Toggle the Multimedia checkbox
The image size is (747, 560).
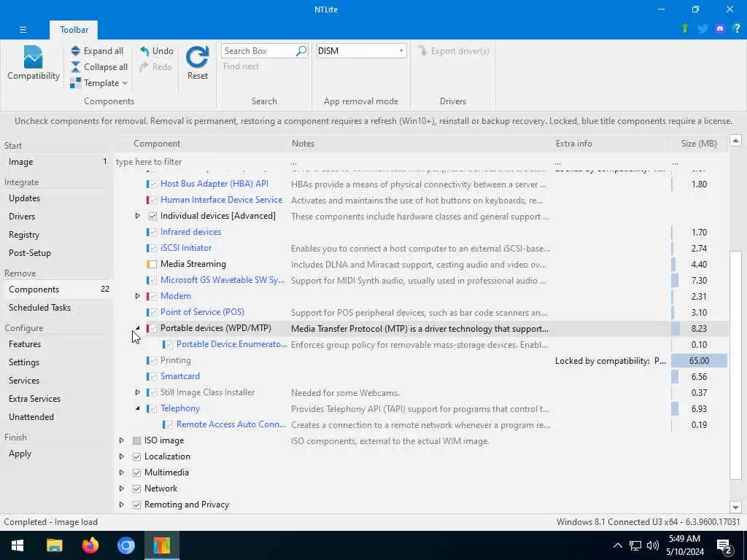tap(136, 472)
